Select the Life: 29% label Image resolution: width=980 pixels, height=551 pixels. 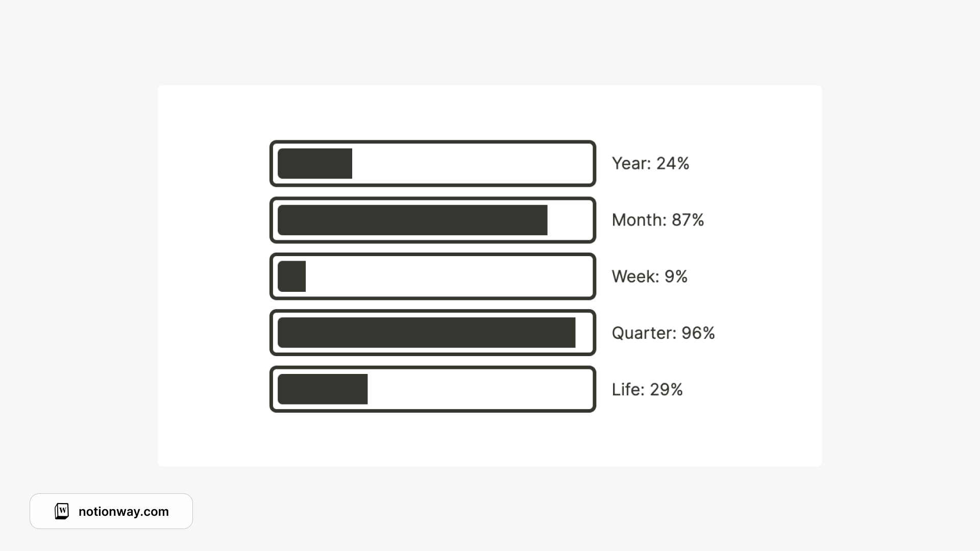pos(647,389)
